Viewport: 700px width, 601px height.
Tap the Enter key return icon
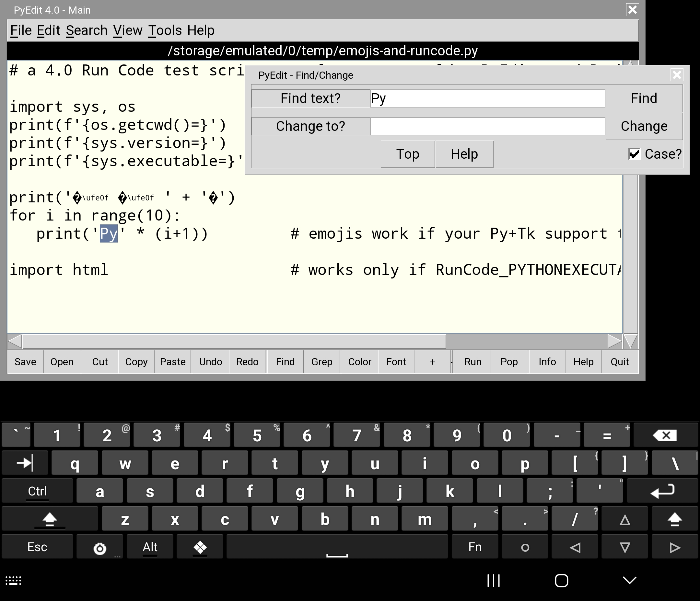click(x=662, y=491)
